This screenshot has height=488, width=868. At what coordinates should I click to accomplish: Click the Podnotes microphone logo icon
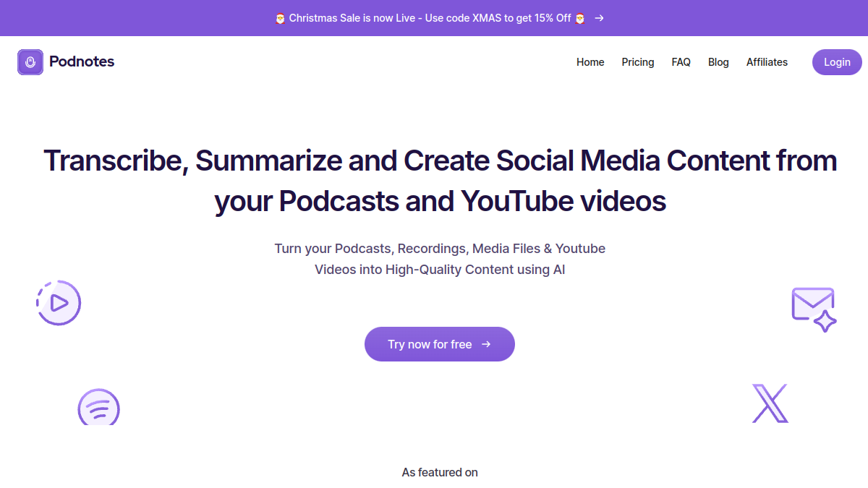tap(30, 62)
